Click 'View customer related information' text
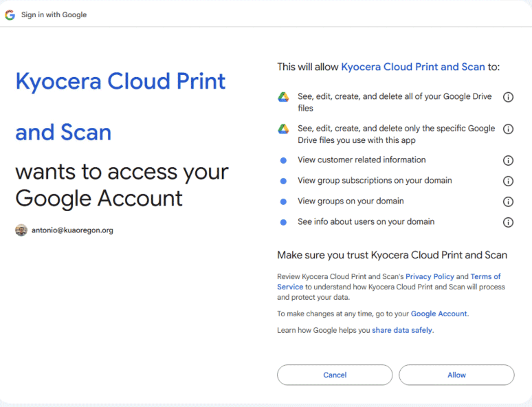The image size is (532, 407). tap(362, 160)
